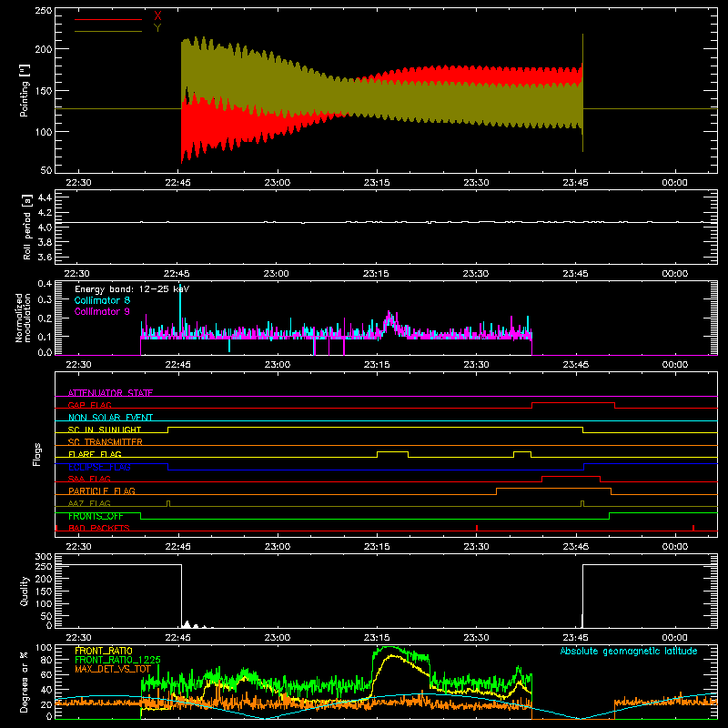Select the ATTENUATOR_STATE flag label
This screenshot has width=728, height=728.
point(110,393)
